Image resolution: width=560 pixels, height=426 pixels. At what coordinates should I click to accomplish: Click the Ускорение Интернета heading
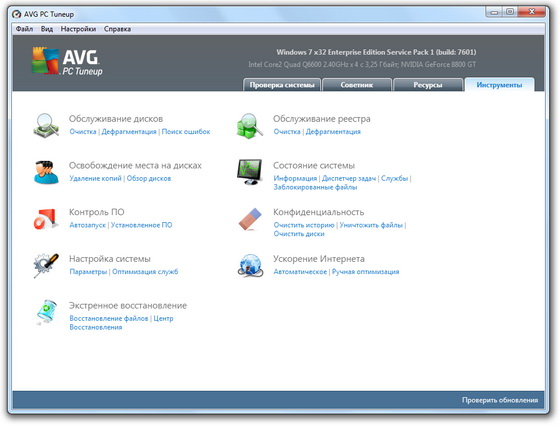[x=319, y=259]
